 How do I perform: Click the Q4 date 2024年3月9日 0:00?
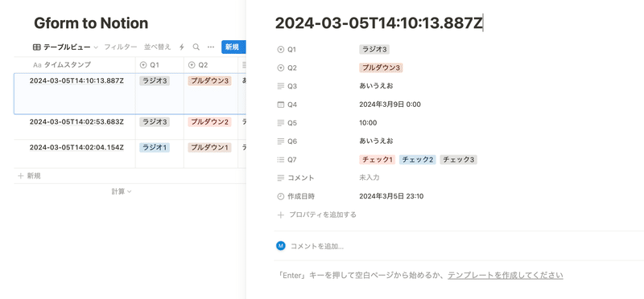[390, 104]
